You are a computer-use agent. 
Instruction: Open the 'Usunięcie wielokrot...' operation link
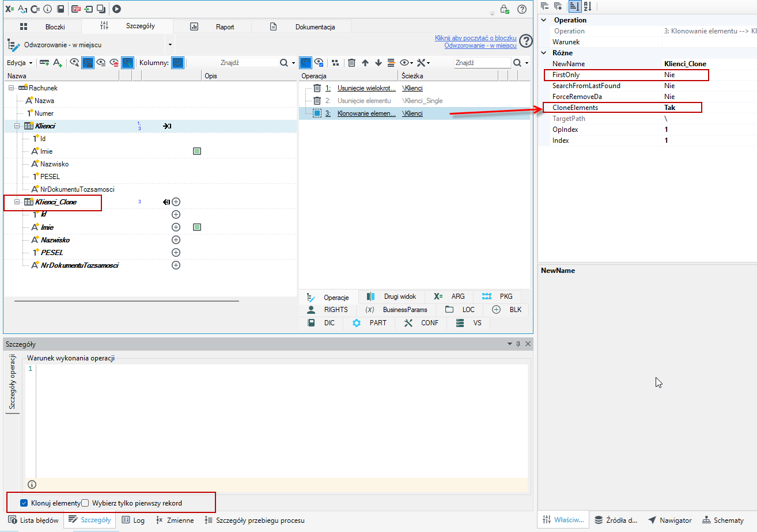366,88
